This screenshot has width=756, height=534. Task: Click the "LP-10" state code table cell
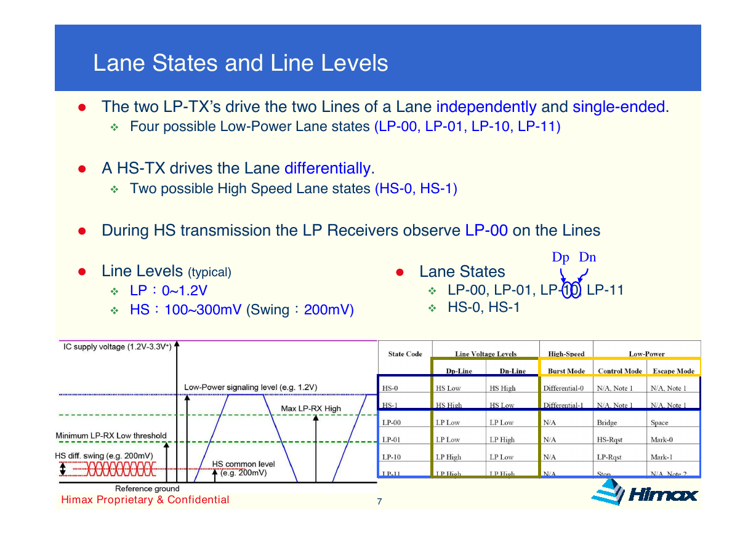click(392, 457)
